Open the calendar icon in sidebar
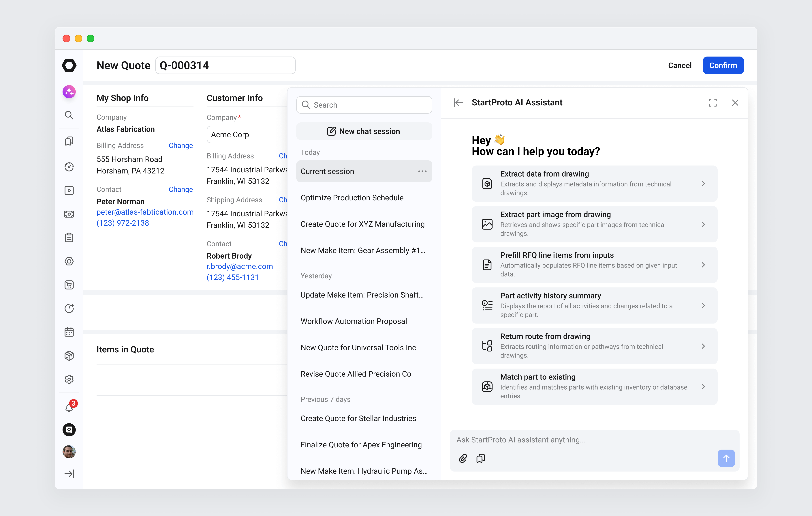Image resolution: width=812 pixels, height=516 pixels. pos(69,332)
